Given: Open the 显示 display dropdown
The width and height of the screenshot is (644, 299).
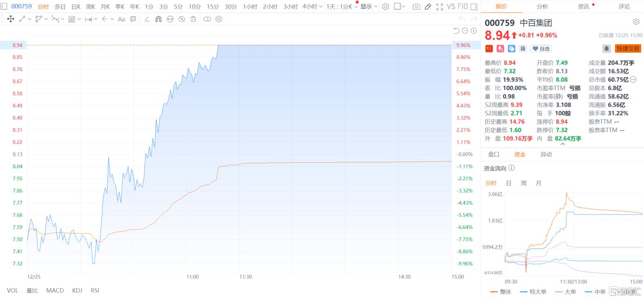Looking at the screenshot, I should point(369,7).
